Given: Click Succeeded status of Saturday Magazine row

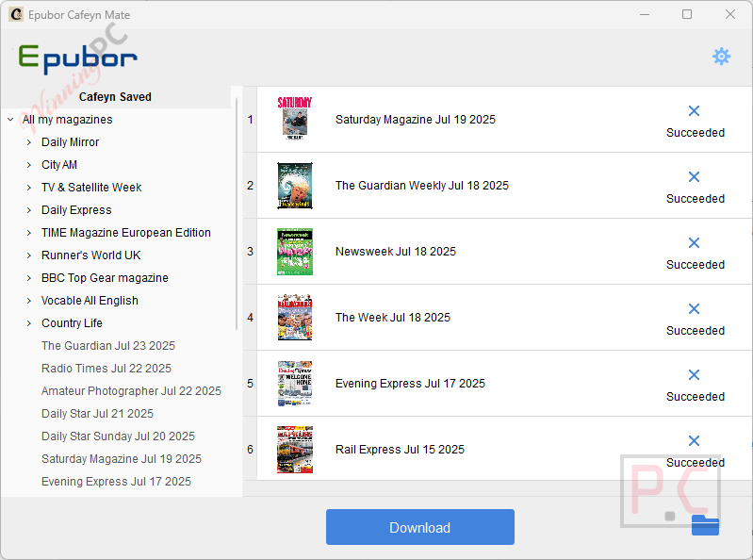Looking at the screenshot, I should click(696, 133).
